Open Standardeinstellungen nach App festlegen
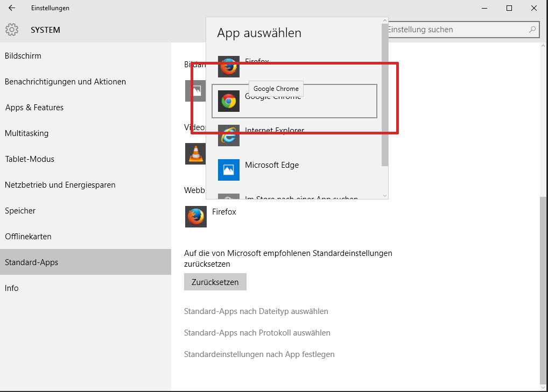The width and height of the screenshot is (548, 392). click(259, 355)
